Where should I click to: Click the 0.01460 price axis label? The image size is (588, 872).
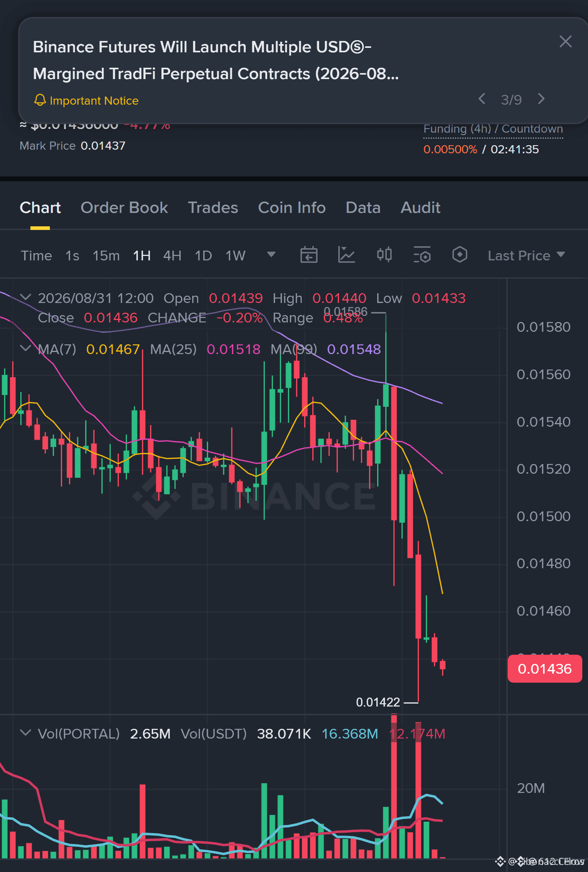click(x=543, y=611)
